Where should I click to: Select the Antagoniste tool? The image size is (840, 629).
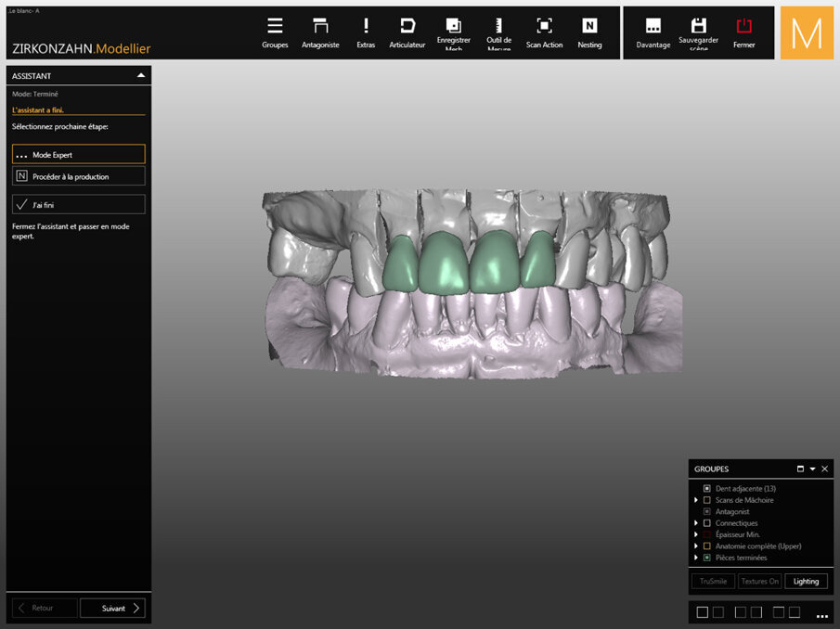coord(320,31)
